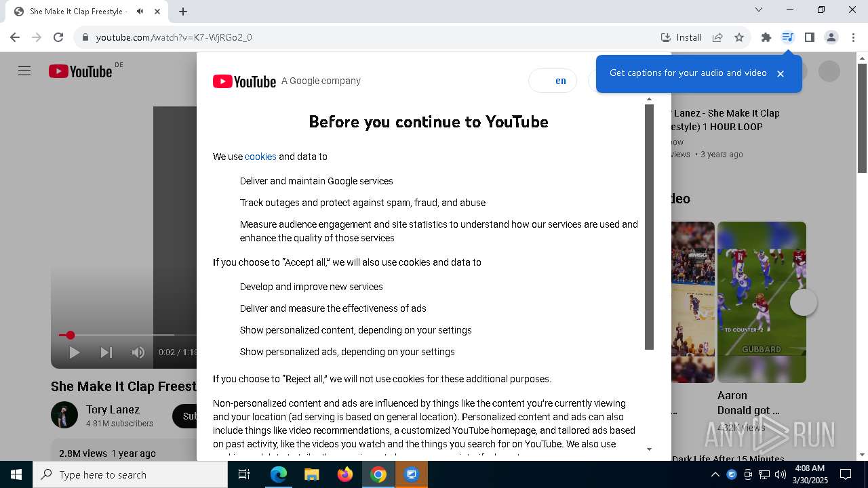Click the page vertical scrollbar thumb
The height and width of the screenshot is (488, 868).
click(862, 119)
